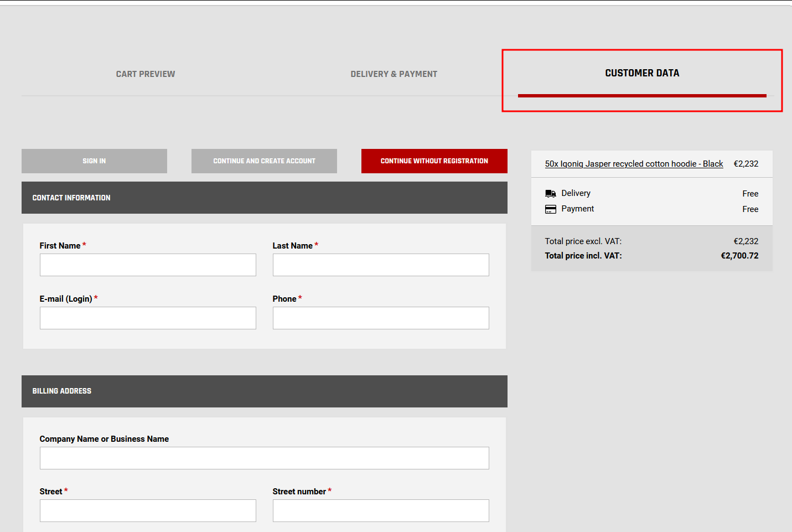Click the Sign In button
Viewport: 792px width, 532px height.
[94, 161]
